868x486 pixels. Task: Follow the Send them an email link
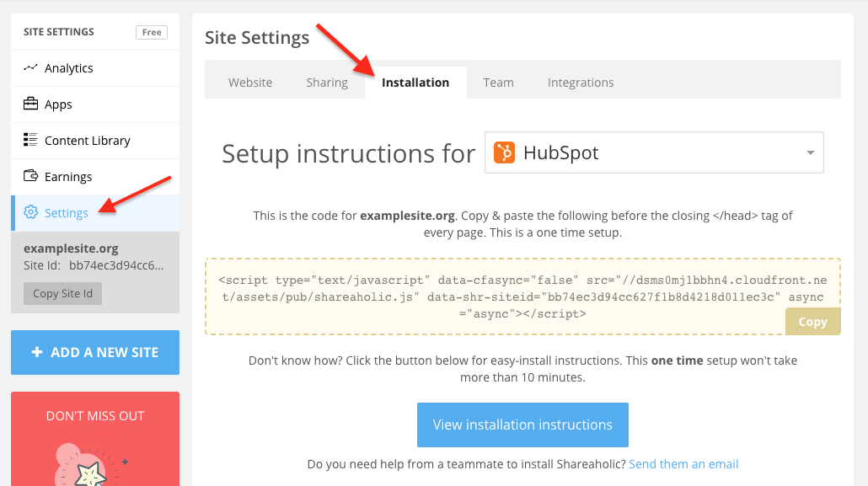pos(683,464)
